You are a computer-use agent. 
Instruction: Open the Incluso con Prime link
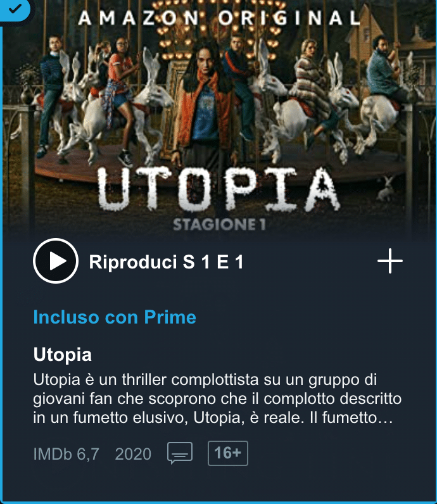115,317
